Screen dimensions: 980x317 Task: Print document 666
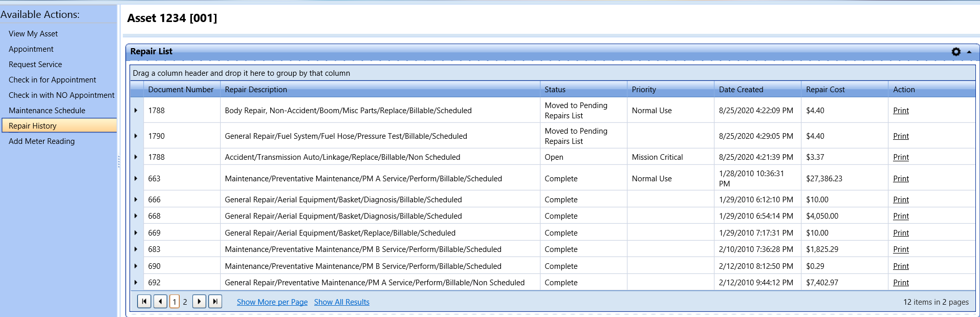point(901,200)
